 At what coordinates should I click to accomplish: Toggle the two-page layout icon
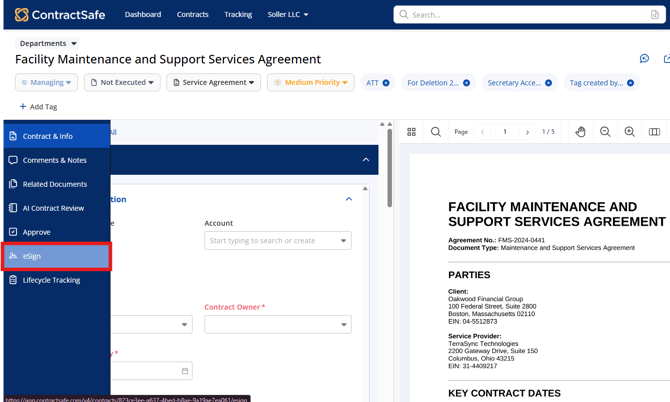pos(654,132)
